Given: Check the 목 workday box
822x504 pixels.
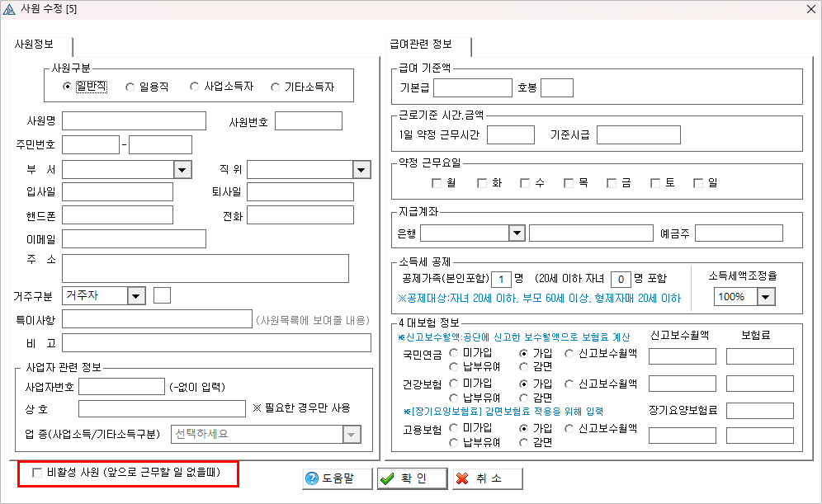Looking at the screenshot, I should 569,183.
